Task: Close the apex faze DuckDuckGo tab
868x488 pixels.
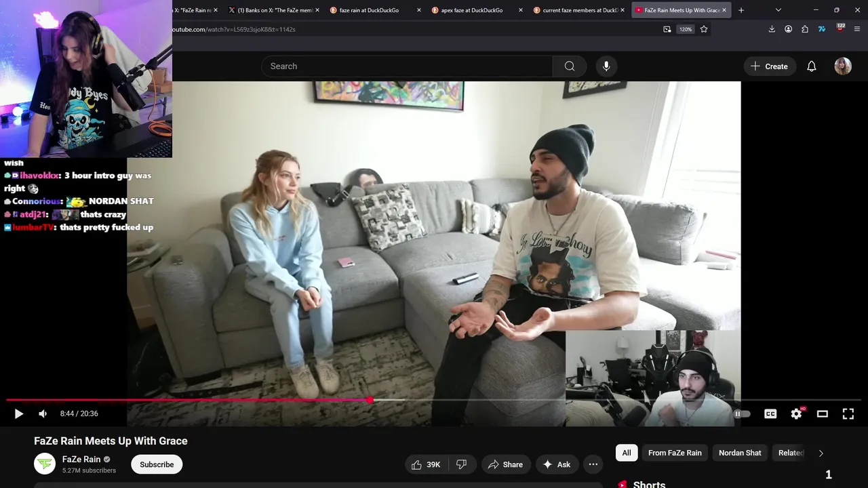Action: coord(521,10)
